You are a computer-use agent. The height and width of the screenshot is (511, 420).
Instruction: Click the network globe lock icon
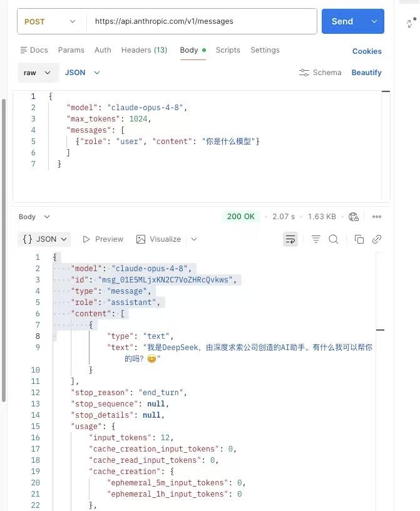click(354, 217)
